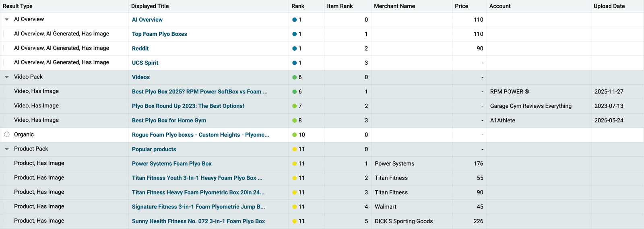This screenshot has width=644, height=229.
Task: Open the Videos title link
Action: click(x=141, y=77)
